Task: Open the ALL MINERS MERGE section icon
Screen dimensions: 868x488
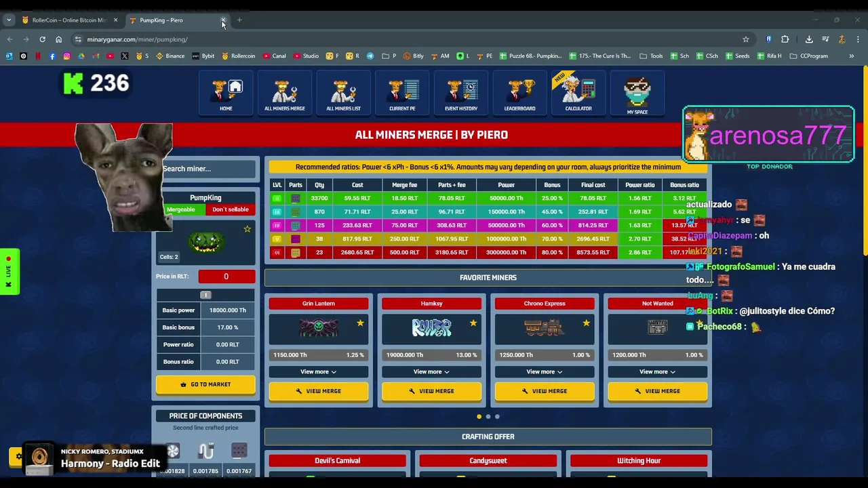Action: click(x=284, y=94)
